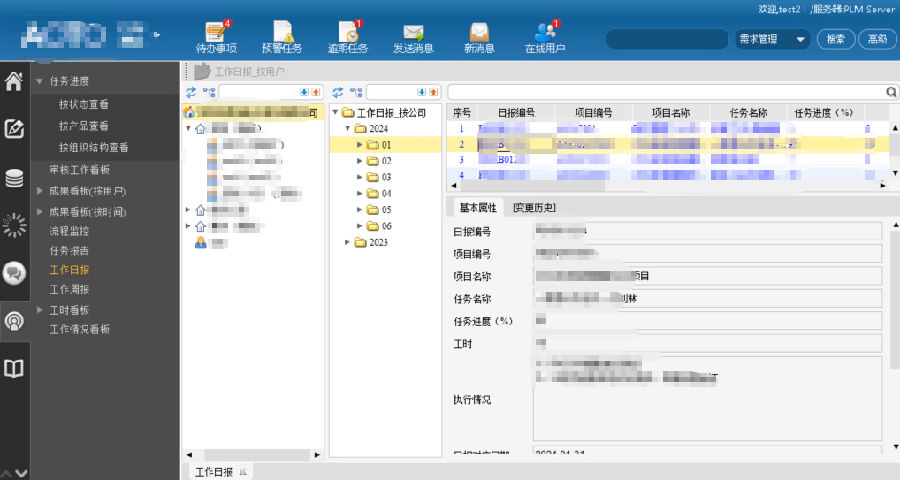Switch to the 变更历史 tab
Image resolution: width=900 pixels, height=480 pixels.
tap(534, 207)
